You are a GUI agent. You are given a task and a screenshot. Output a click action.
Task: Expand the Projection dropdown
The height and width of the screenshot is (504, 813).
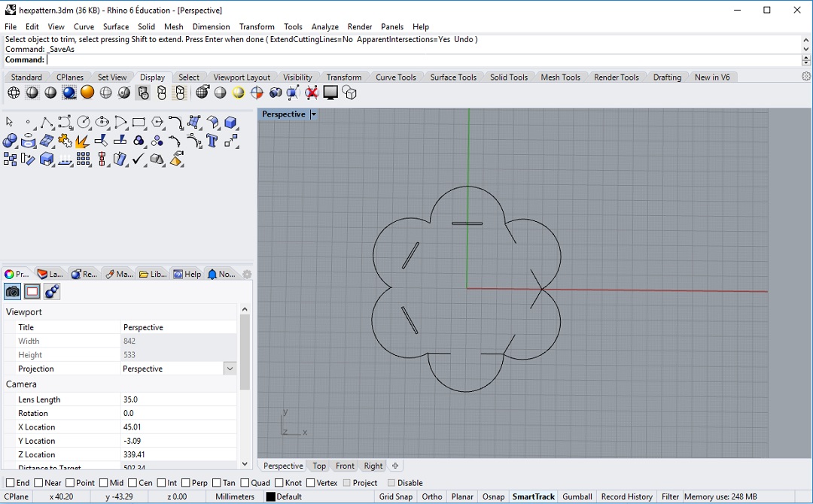[230, 369]
